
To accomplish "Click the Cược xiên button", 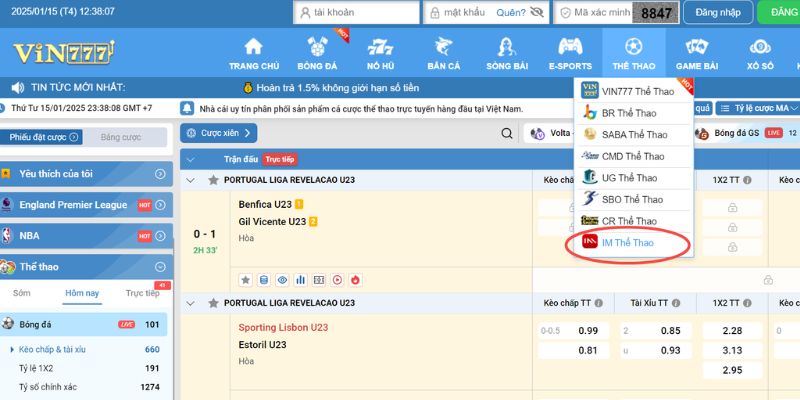I will click(x=218, y=133).
